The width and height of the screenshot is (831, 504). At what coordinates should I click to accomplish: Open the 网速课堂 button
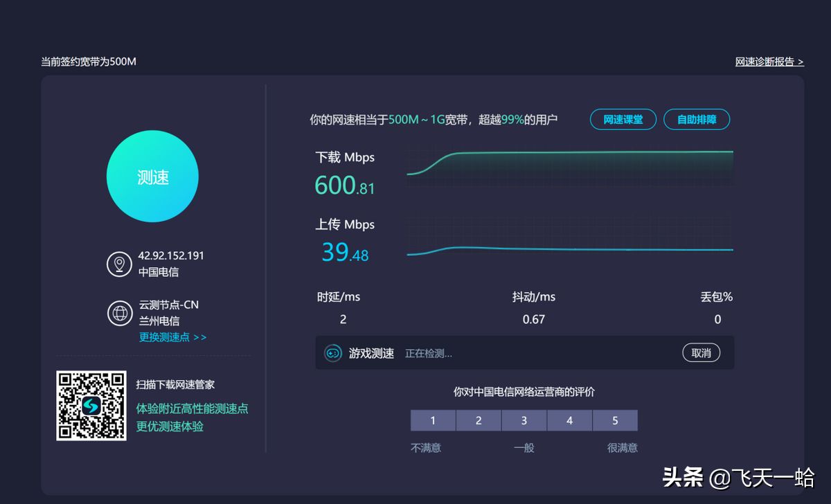(623, 119)
